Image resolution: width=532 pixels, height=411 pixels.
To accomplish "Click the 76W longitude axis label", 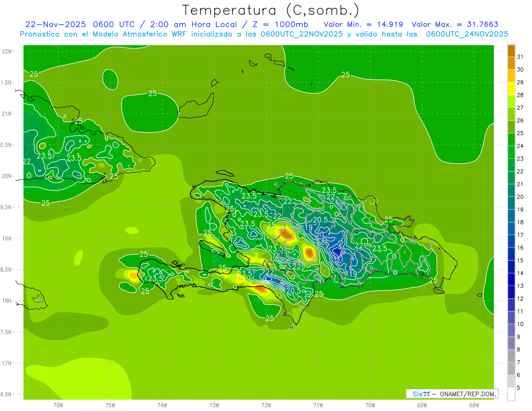I will pos(58,405).
